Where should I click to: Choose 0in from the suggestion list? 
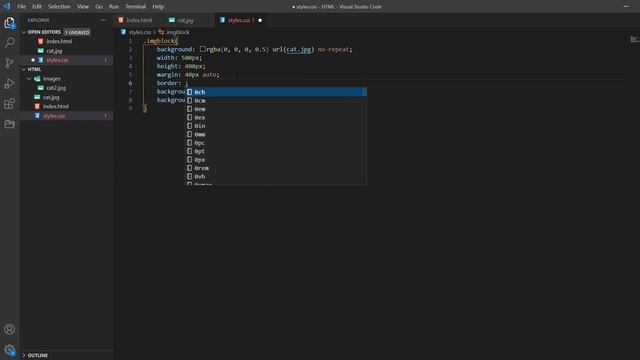276,126
